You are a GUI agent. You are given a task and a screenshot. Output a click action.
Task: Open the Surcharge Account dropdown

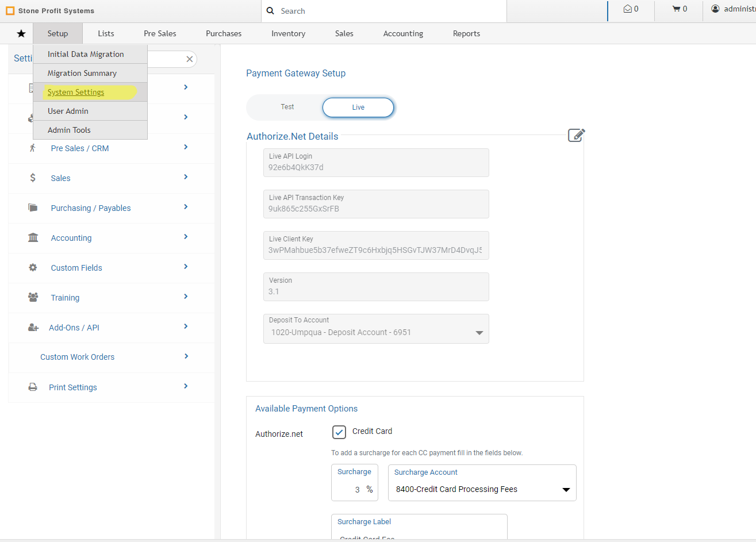click(x=482, y=483)
